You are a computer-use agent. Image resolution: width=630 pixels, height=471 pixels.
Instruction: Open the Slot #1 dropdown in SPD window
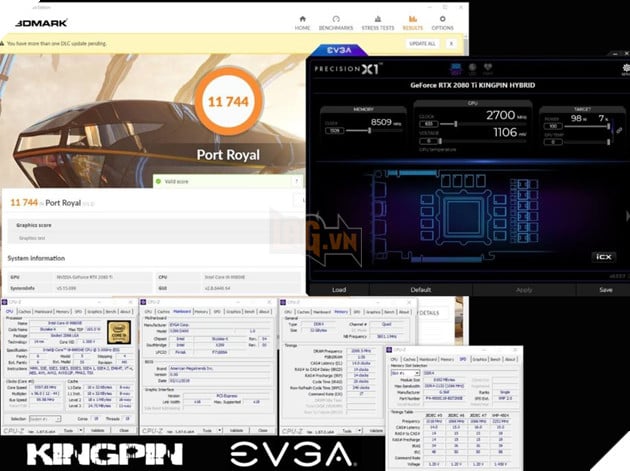tap(405, 373)
